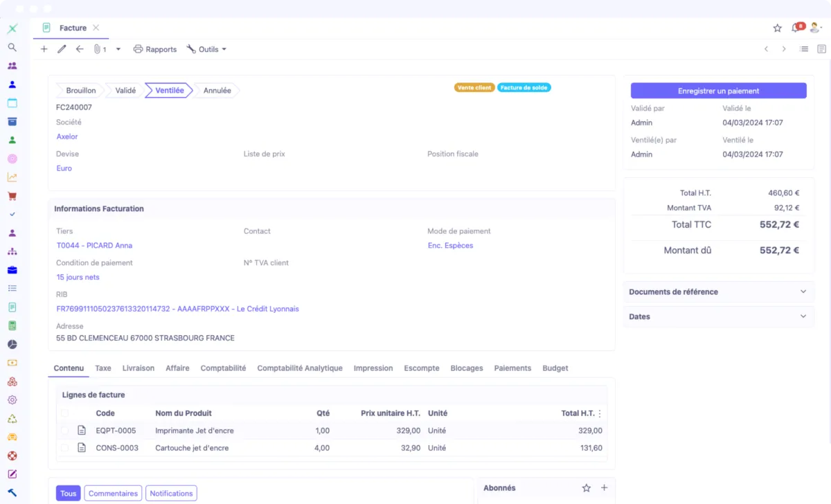This screenshot has width=831, height=504.
Task: Open the Outils dropdown menu
Action: point(206,49)
